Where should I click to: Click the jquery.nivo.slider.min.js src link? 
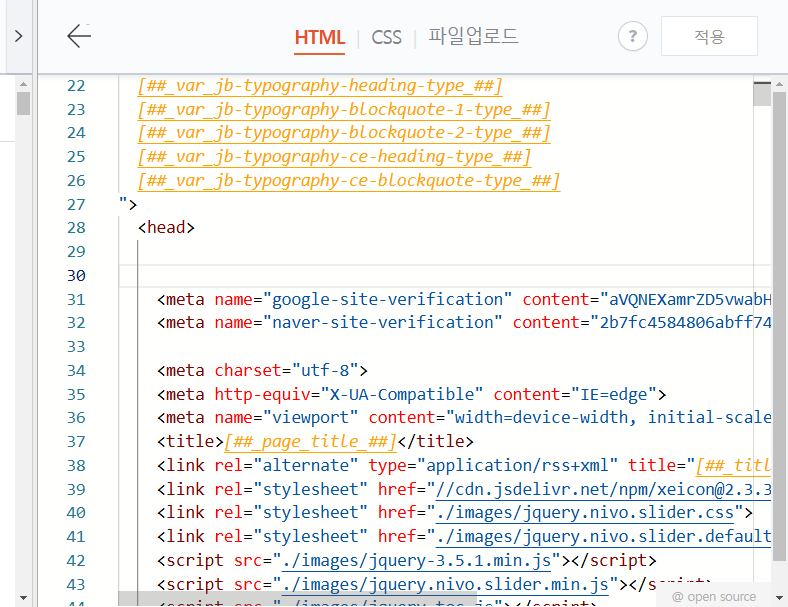[x=445, y=584]
